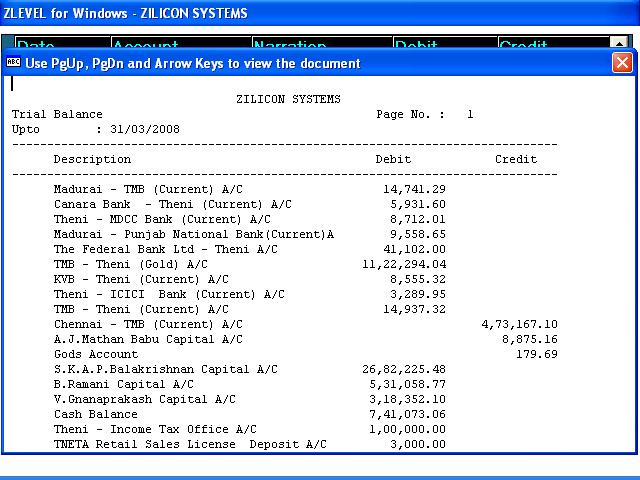Click debit amount 5,31,058.77
The height and width of the screenshot is (480, 640).
coord(407,384)
